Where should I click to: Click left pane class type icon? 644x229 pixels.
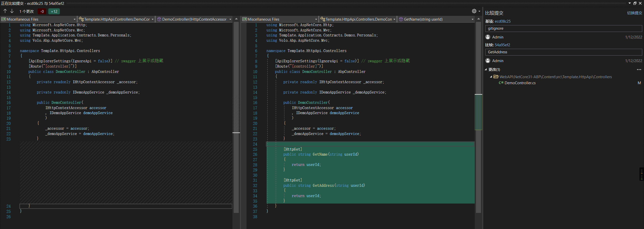(x=81, y=19)
